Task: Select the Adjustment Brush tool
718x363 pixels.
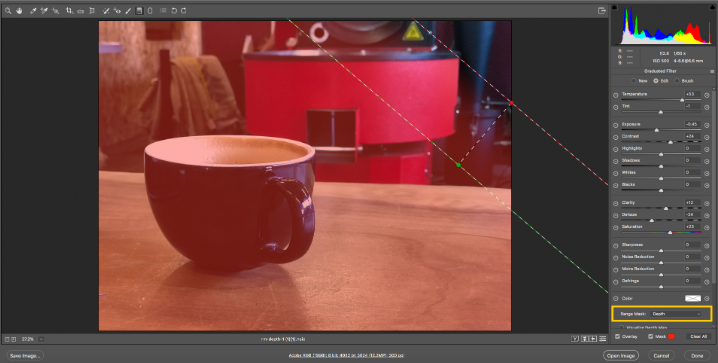Action: [x=128, y=11]
